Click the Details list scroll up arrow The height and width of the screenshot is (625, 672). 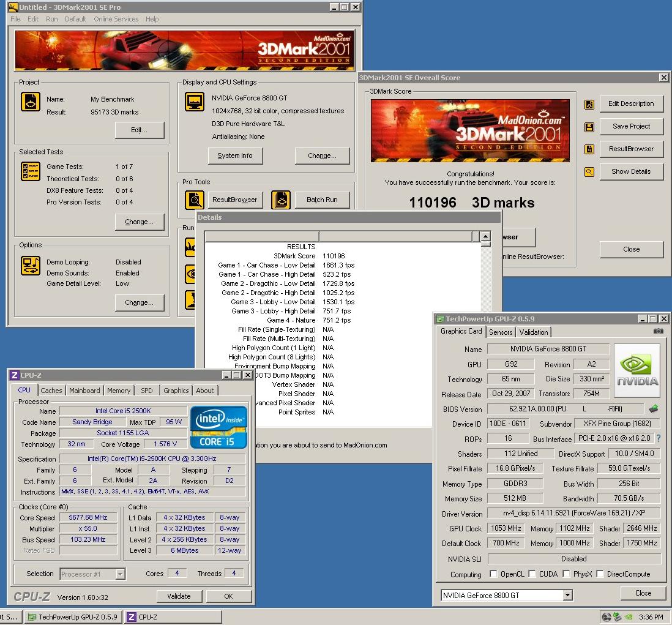click(485, 236)
